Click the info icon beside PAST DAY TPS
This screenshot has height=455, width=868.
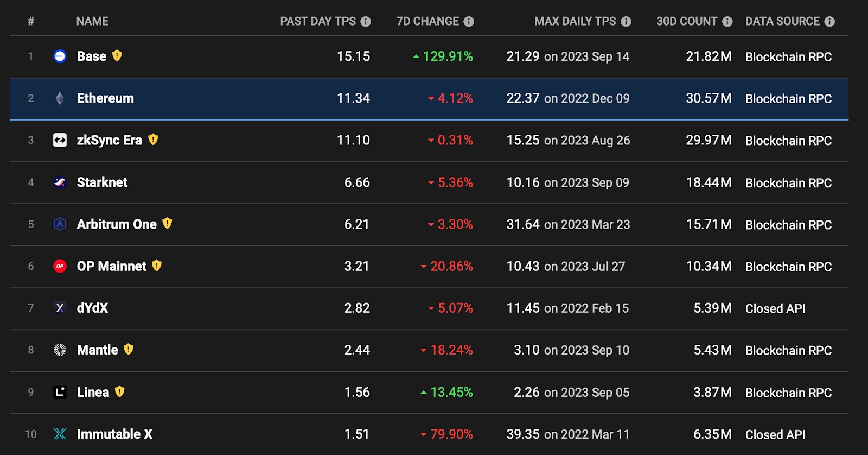[366, 22]
